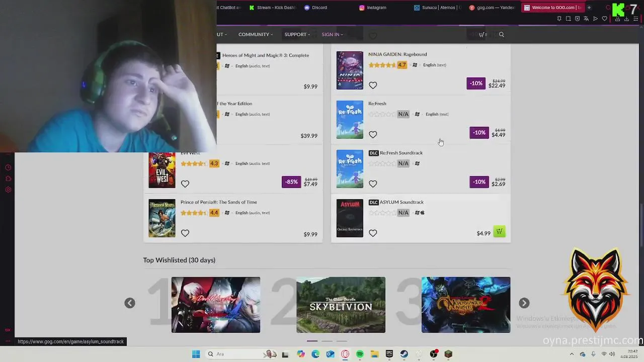The image size is (644, 362).
Task: Open Minecraft block icon in taskbar
Action: (448, 354)
